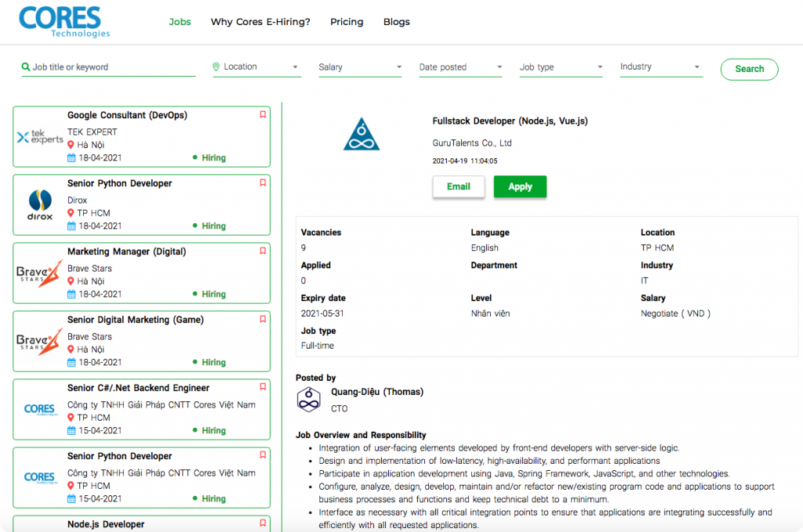
Task: Go to the Jobs menu
Action: [180, 22]
